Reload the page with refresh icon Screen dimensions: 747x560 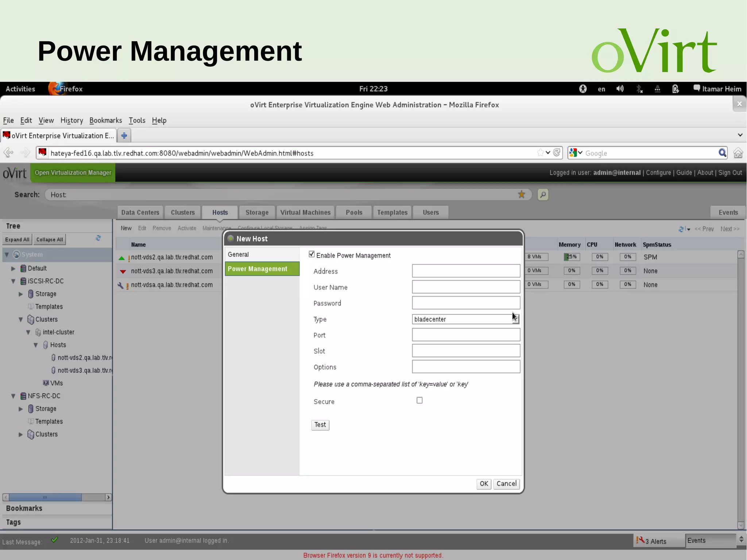[557, 152]
